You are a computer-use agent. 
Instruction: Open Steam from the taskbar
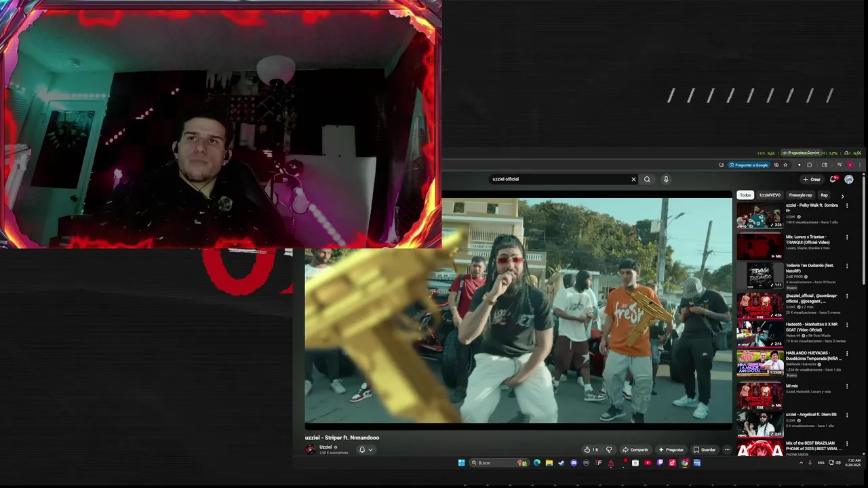561,463
